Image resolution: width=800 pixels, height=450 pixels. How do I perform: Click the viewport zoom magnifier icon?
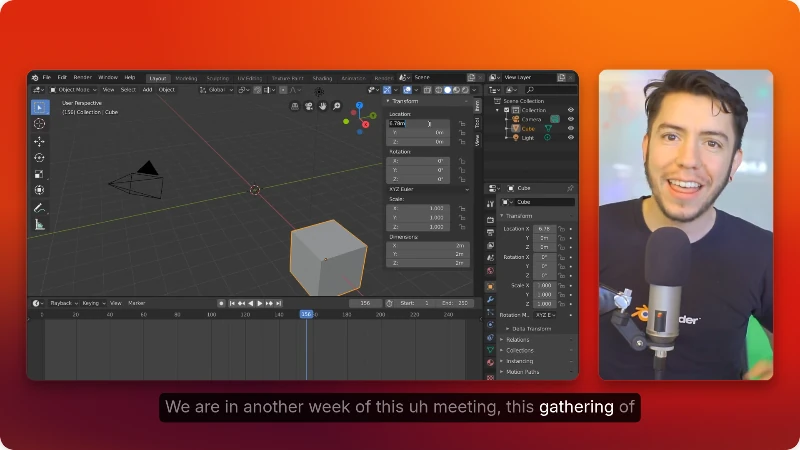337,106
